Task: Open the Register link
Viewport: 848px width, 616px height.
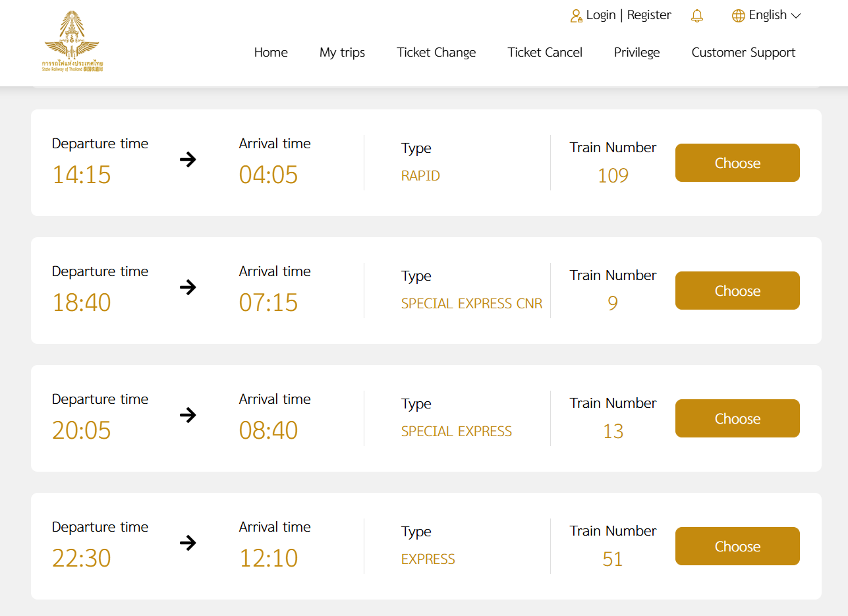Action: (x=649, y=15)
